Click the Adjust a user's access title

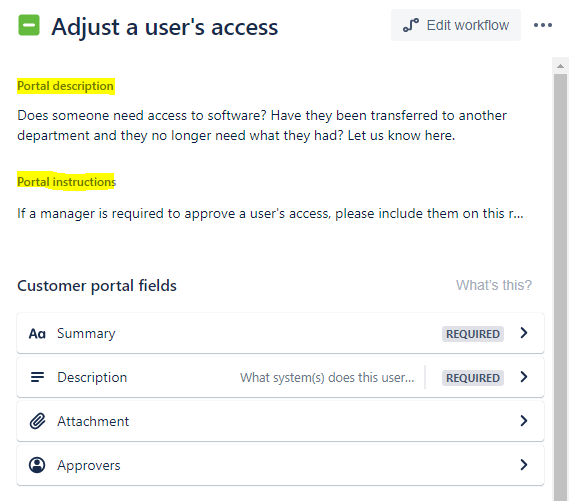tap(165, 27)
